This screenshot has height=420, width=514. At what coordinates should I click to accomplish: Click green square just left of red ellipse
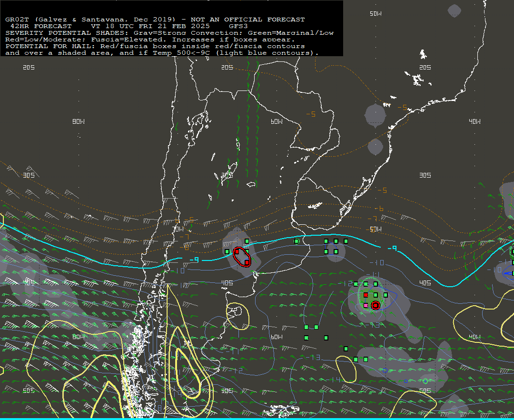click(x=227, y=252)
